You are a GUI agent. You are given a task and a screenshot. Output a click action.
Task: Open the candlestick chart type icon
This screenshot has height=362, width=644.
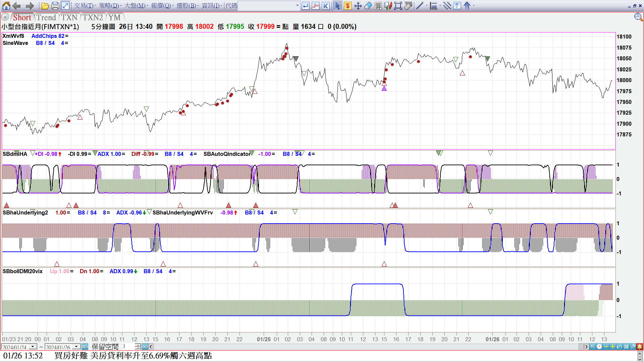click(388, 6)
